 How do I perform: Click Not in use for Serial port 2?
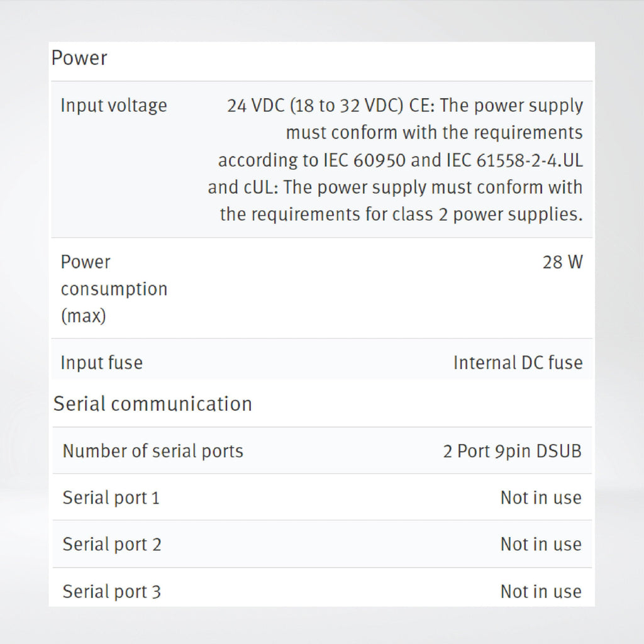541,545
